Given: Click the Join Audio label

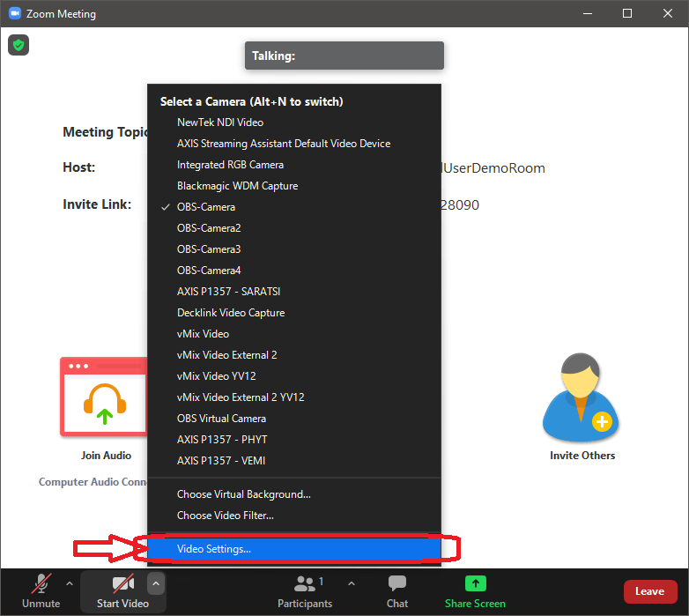Looking at the screenshot, I should pyautogui.click(x=106, y=456).
